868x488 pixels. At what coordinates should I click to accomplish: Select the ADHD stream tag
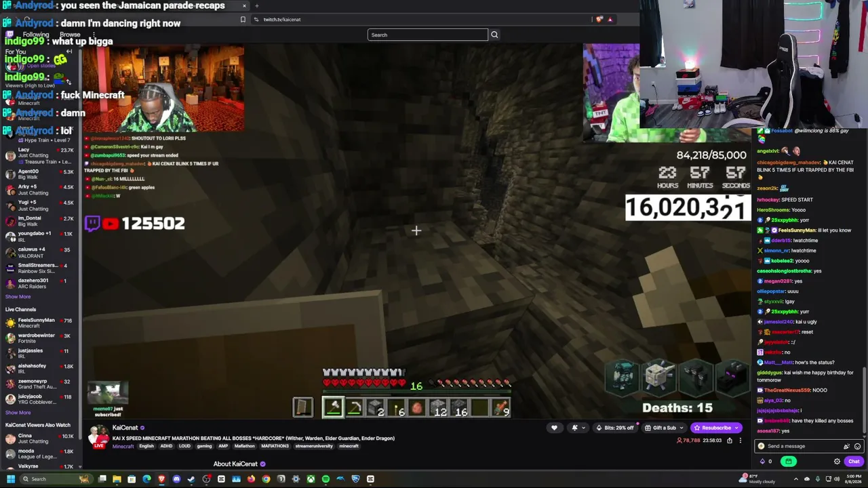pyautogui.click(x=165, y=446)
